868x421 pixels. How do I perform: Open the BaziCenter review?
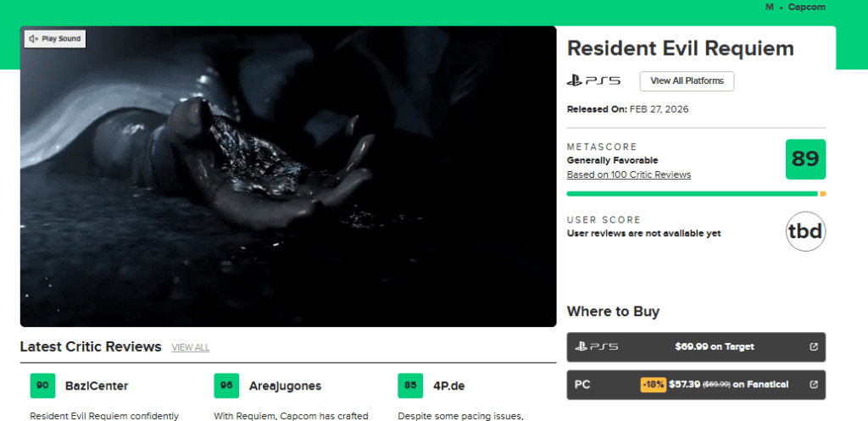pos(97,385)
